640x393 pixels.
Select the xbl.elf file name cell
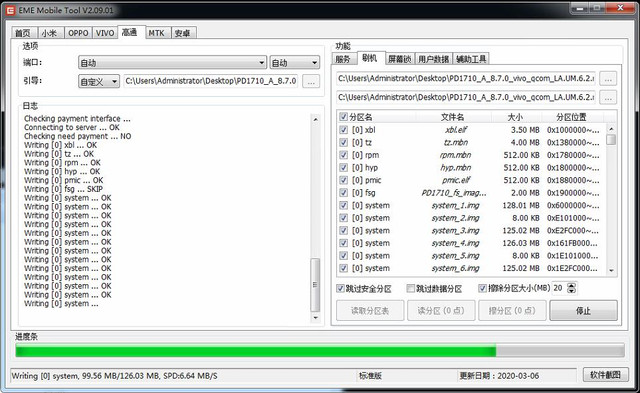coord(456,130)
